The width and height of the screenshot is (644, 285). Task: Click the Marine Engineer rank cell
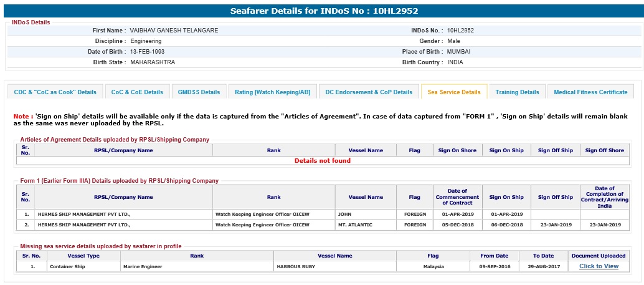(141, 266)
